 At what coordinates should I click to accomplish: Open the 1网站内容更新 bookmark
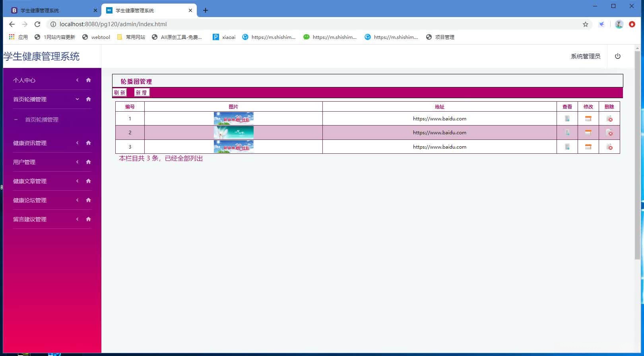[x=55, y=37]
